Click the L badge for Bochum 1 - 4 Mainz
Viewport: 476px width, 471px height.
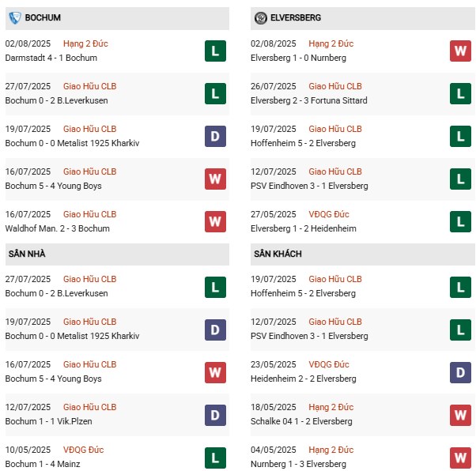pyautogui.click(x=215, y=458)
